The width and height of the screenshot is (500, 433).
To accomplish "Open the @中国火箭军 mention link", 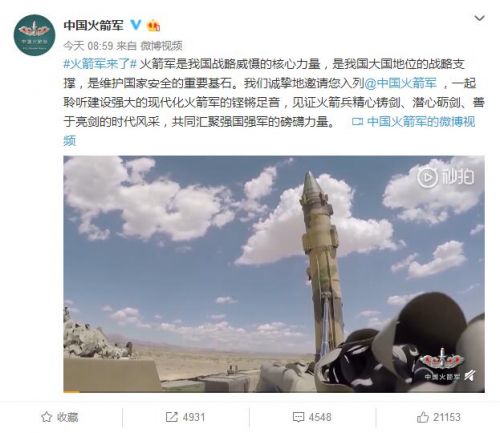I will [400, 83].
